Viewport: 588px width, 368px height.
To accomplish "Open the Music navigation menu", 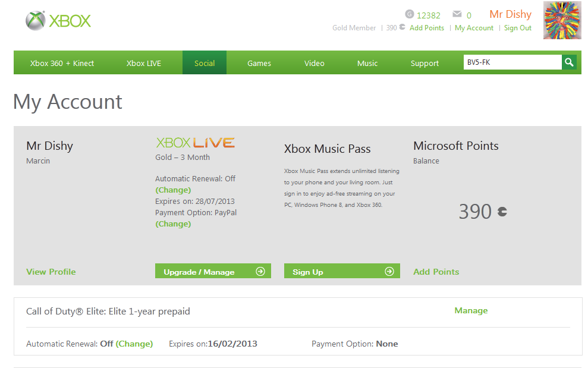I will click(x=367, y=63).
